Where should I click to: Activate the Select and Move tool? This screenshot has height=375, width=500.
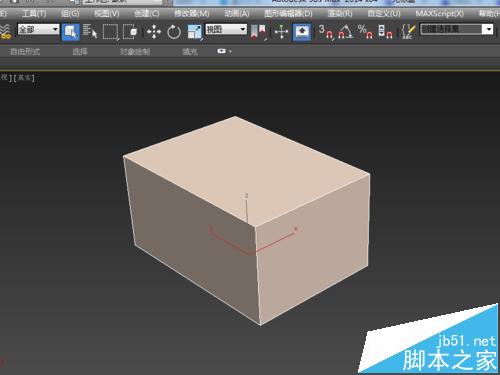coord(154,32)
